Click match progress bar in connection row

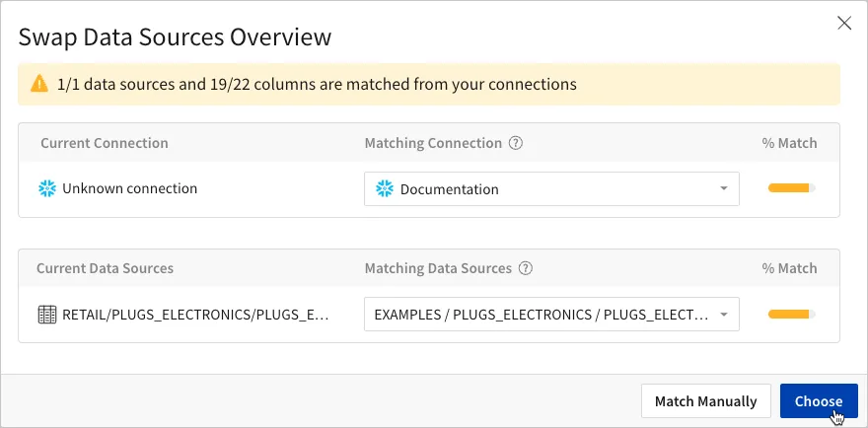(792, 188)
